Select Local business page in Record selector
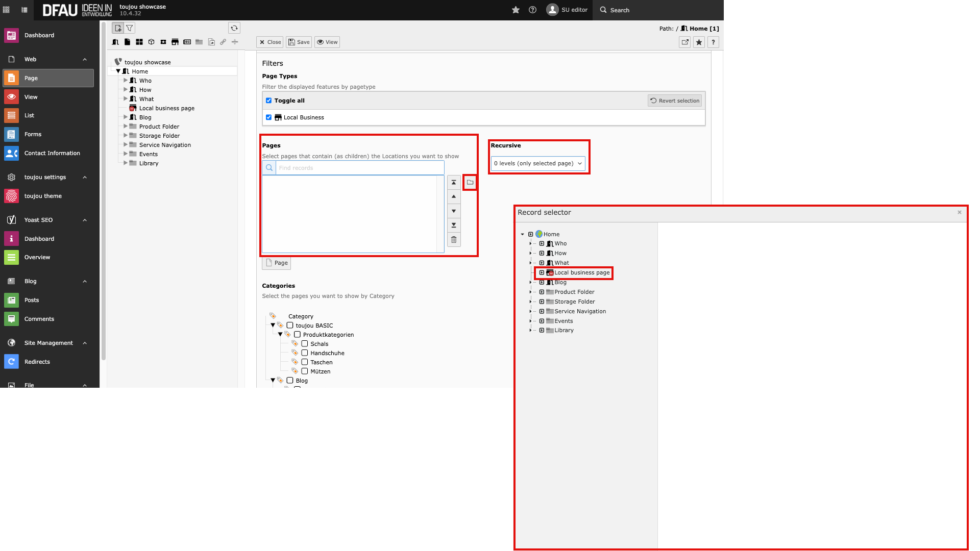This screenshot has height=551, width=980. coord(582,272)
